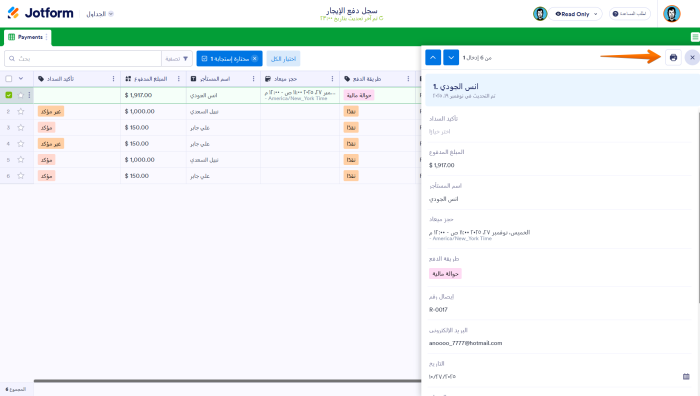700x396 pixels.
Task: Star row 5
Action: click(21, 159)
